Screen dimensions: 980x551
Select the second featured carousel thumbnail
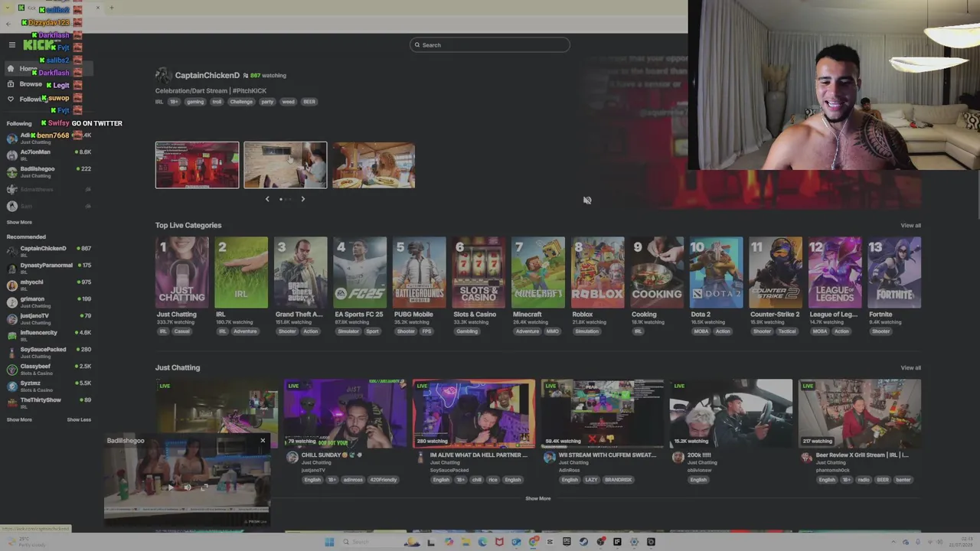[x=286, y=165]
